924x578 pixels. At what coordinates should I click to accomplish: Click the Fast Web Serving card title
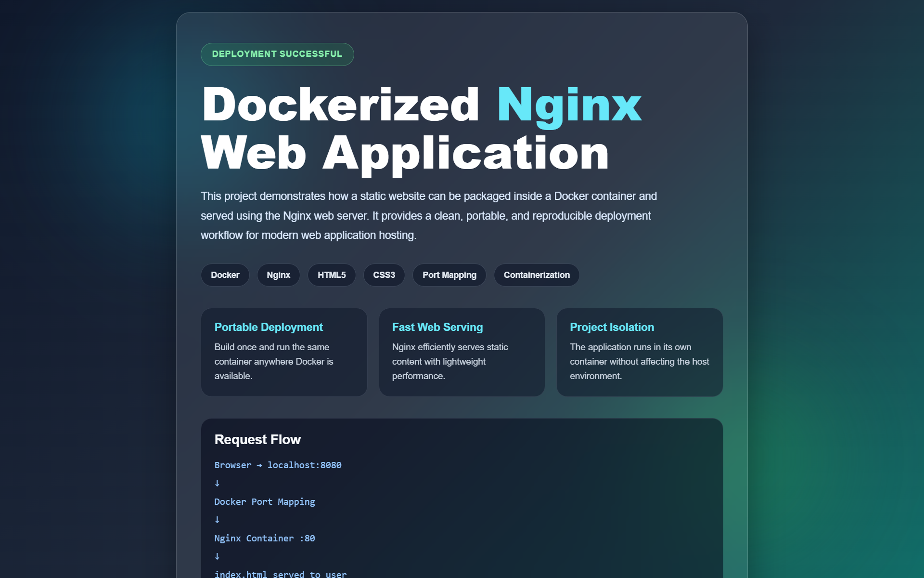(437, 327)
